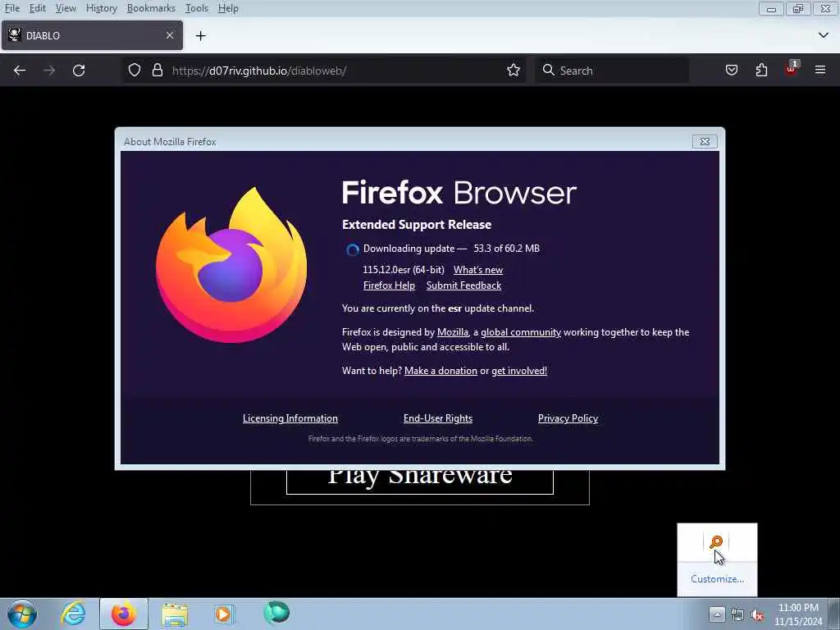Open the History menu
Image resolution: width=840 pixels, height=630 pixels.
coord(101,8)
